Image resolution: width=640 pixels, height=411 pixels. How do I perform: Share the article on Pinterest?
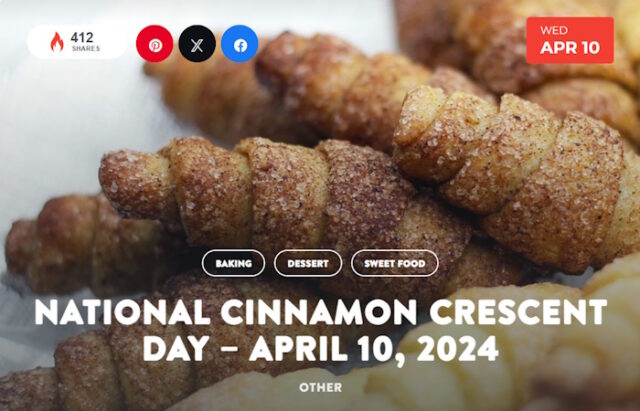[154, 44]
